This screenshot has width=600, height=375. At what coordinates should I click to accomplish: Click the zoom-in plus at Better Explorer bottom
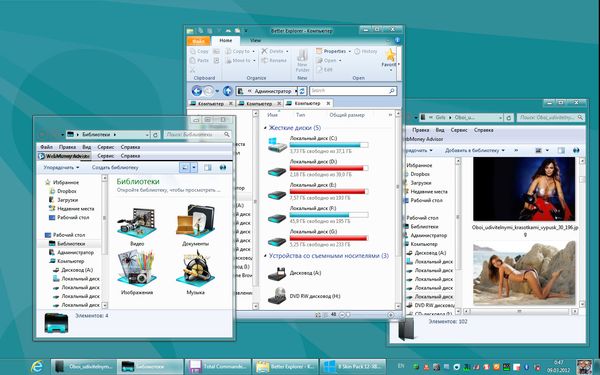coord(391,315)
